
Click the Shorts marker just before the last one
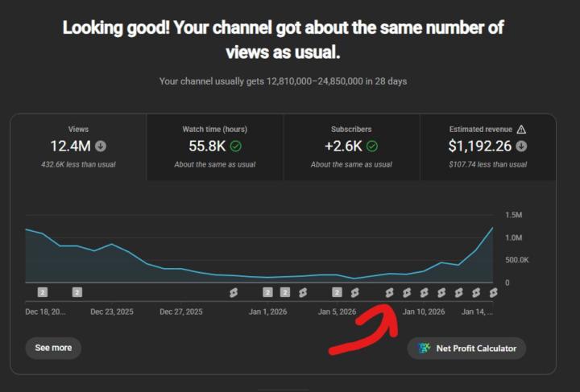(476, 293)
